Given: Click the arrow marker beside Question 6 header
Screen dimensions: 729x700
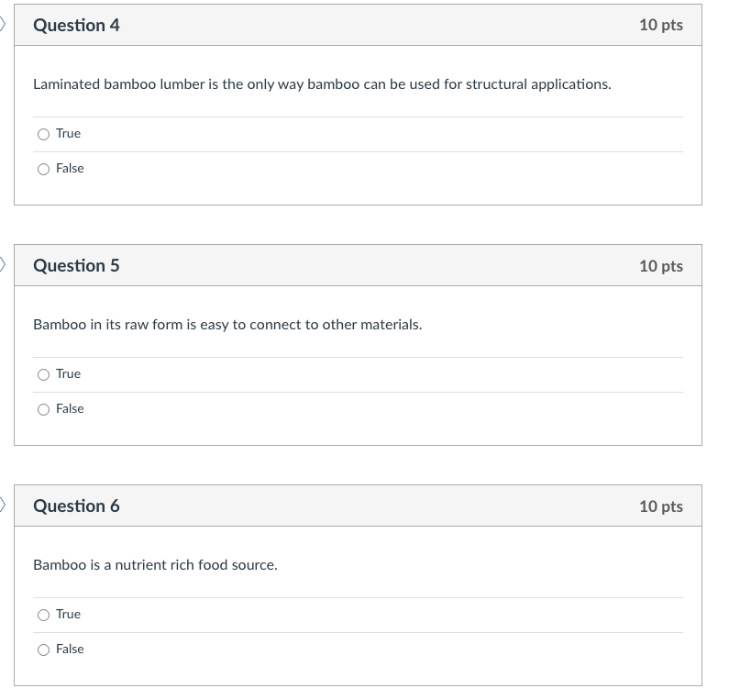Looking at the screenshot, I should coord(3,506).
